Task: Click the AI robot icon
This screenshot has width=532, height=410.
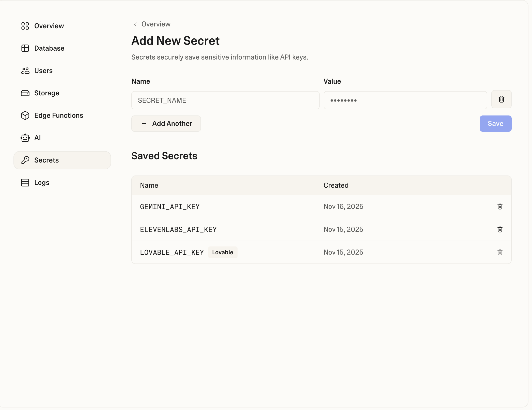Action: [25, 138]
